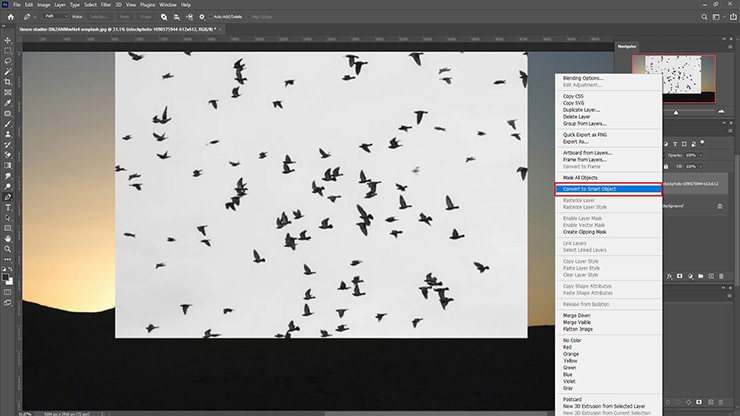
Task: Choose Blending Options from context menu
Action: coord(583,78)
